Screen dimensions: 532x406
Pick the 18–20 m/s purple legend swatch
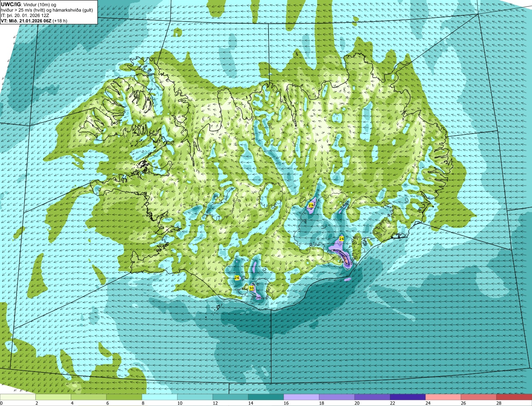pos(337,397)
